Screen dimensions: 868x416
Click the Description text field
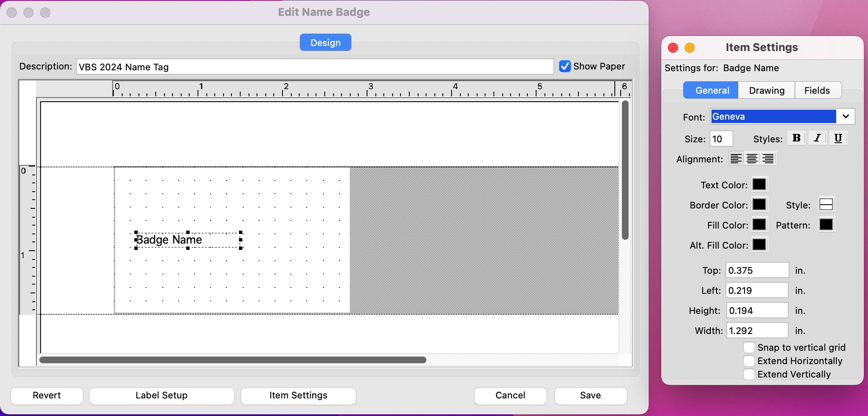point(315,67)
